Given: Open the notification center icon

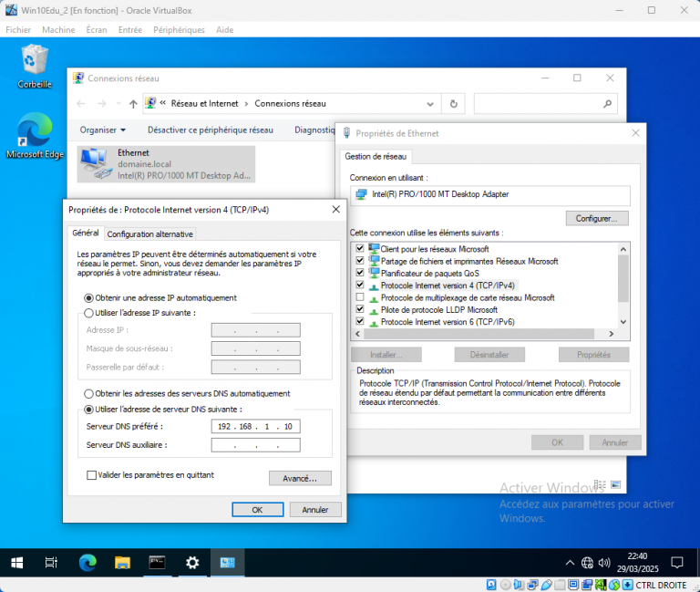Looking at the screenshot, I should pos(677,563).
